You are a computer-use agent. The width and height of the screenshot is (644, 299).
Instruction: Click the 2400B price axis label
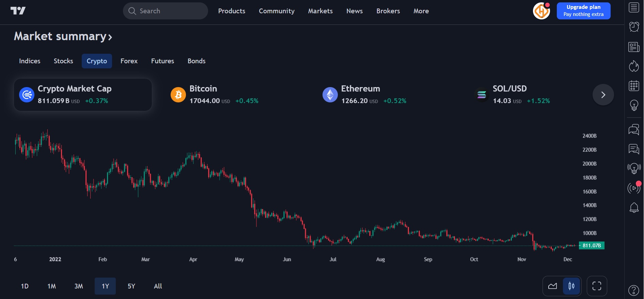pos(590,136)
